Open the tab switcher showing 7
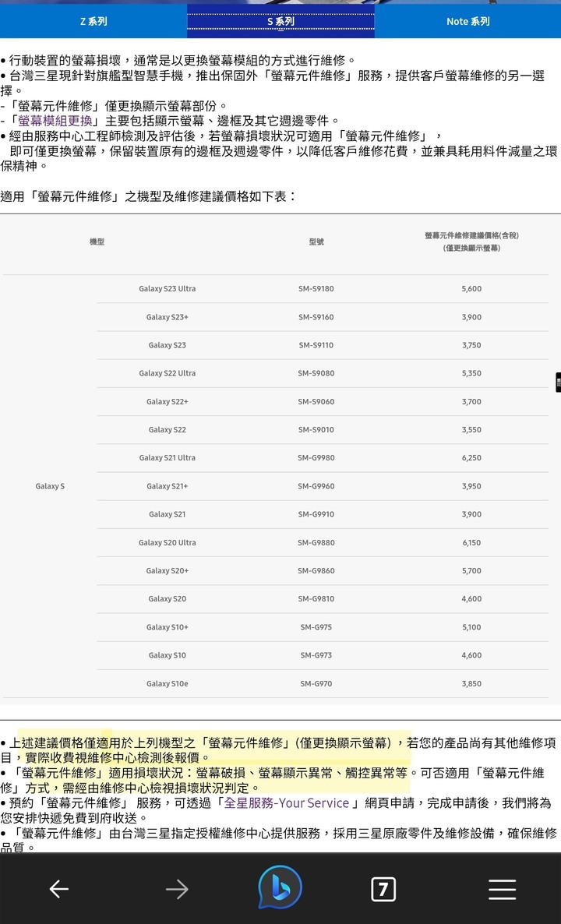 pyautogui.click(x=383, y=889)
